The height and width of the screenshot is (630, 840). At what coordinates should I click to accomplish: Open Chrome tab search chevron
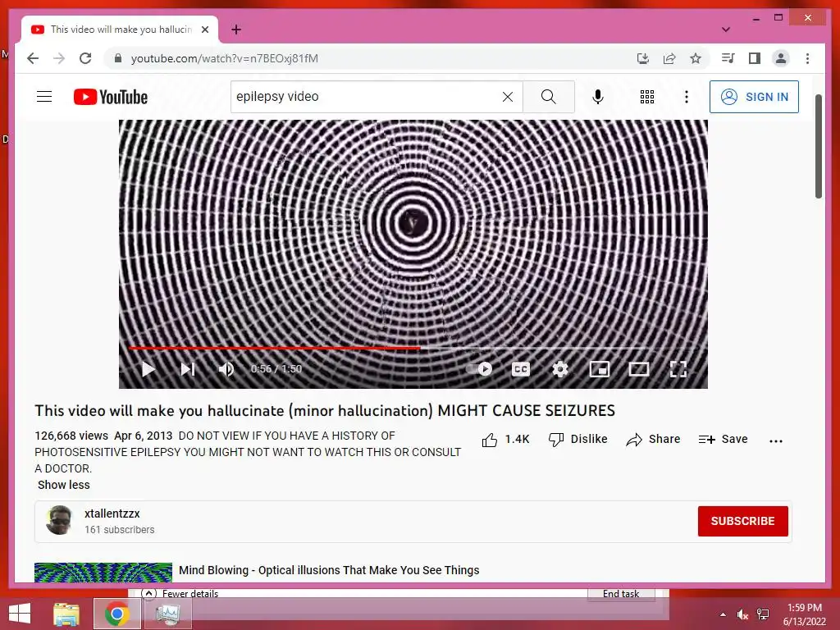(x=726, y=30)
